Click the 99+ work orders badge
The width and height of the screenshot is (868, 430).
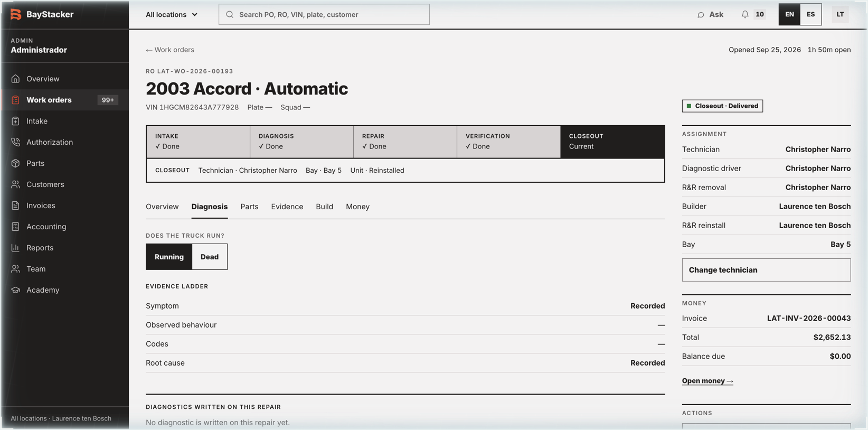108,100
